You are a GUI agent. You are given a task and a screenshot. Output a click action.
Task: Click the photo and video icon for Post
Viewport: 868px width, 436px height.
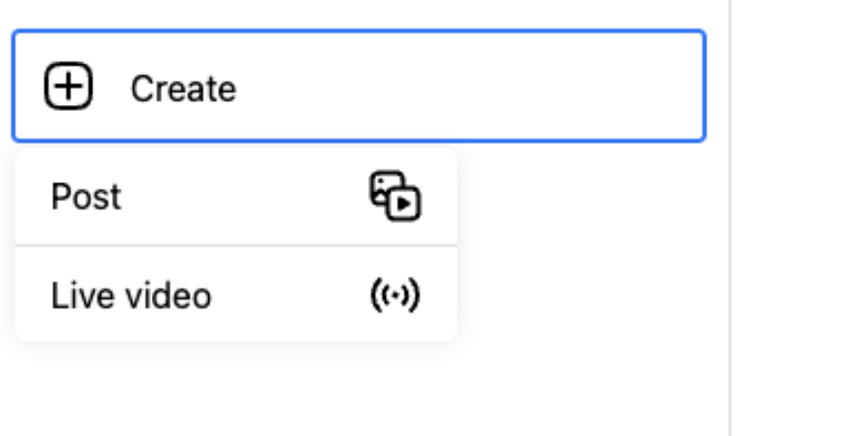coord(395,195)
